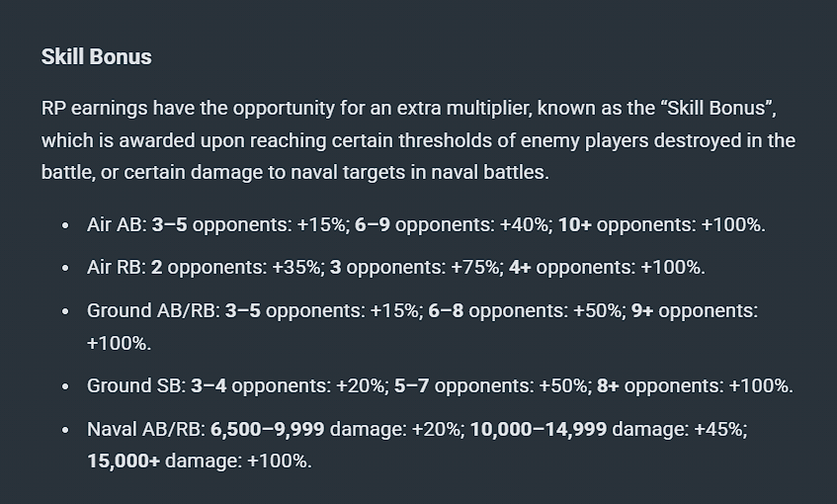Click bold "6,500–9,999" damage range
Image resolution: width=837 pixels, height=504 pixels.
coord(268,429)
